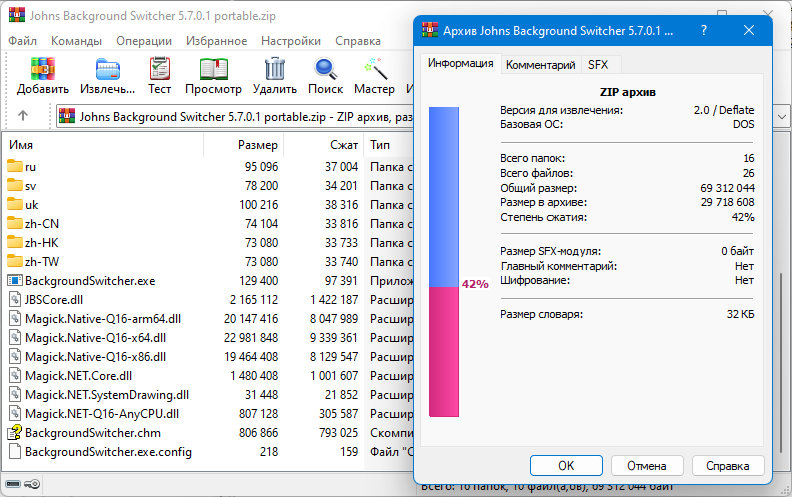Click the Удалить trash bin icon

(275, 69)
